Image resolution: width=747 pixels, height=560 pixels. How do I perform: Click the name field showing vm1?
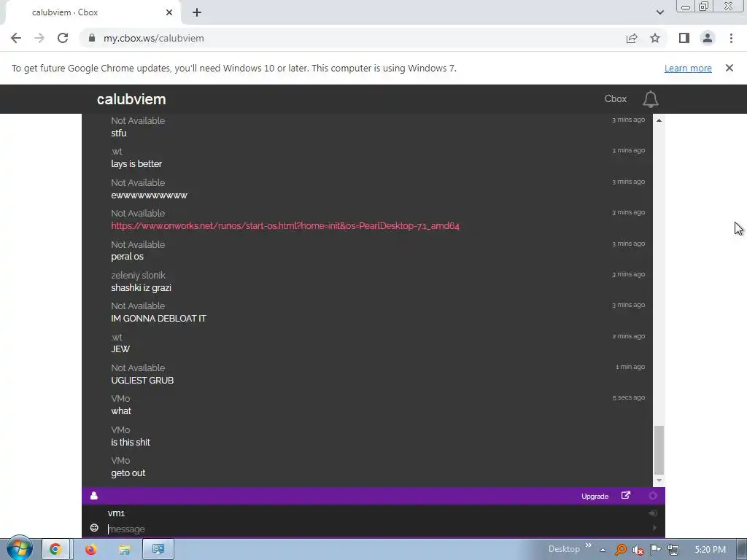point(376,513)
